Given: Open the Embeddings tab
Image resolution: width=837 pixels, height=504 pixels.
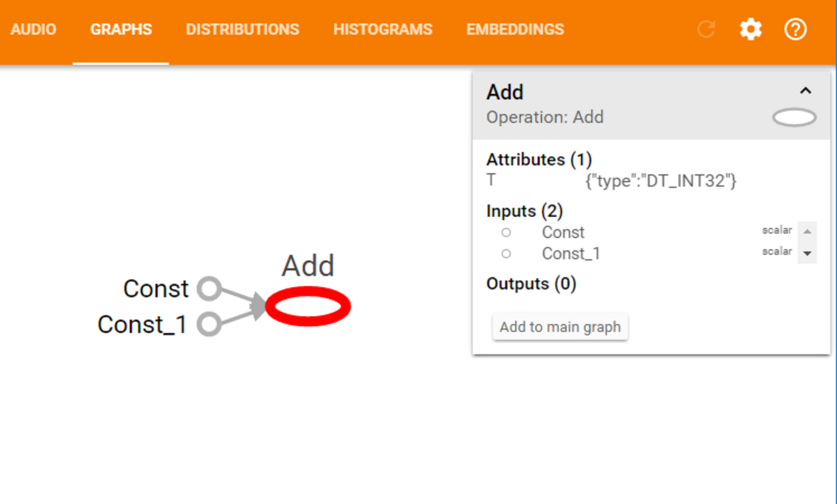Looking at the screenshot, I should point(515,30).
